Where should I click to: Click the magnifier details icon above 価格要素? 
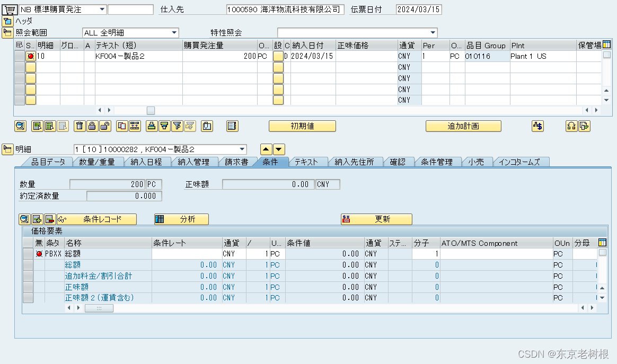point(24,219)
